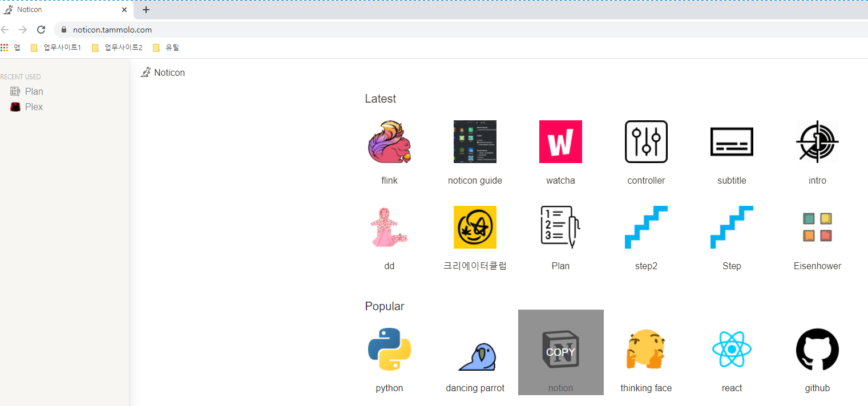Click the Plan checklist icon in Latest

560,227
